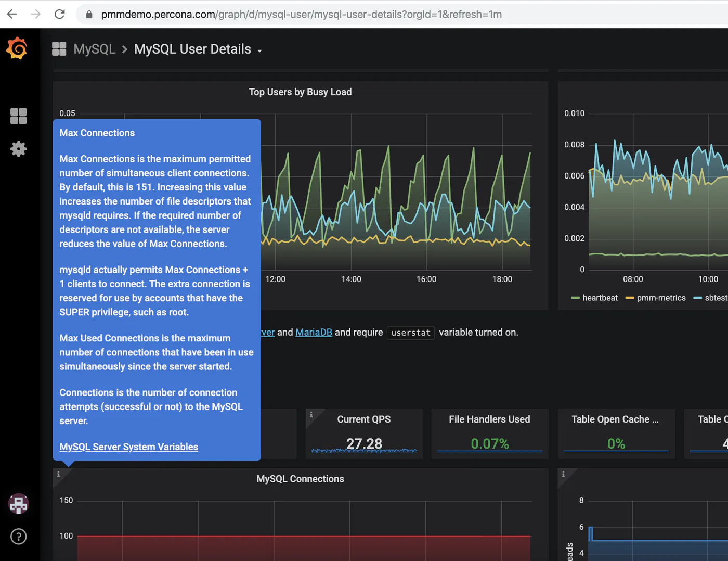Image resolution: width=728 pixels, height=561 pixels.
Task: Open the MySQL Server System Variables link
Action: 128,447
